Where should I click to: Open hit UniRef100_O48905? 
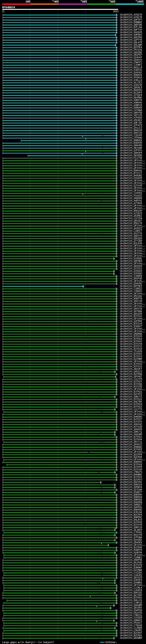131,32
